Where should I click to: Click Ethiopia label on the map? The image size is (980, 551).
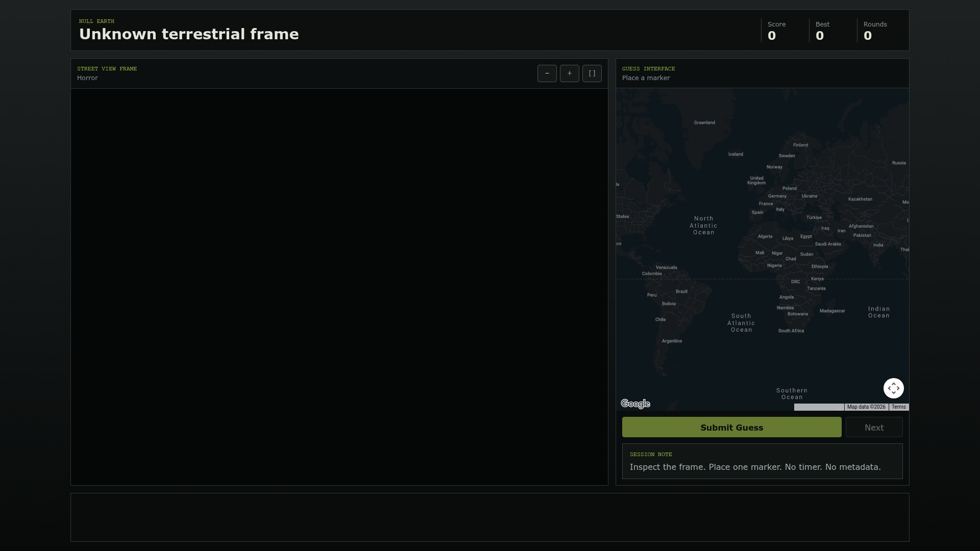[x=820, y=266]
